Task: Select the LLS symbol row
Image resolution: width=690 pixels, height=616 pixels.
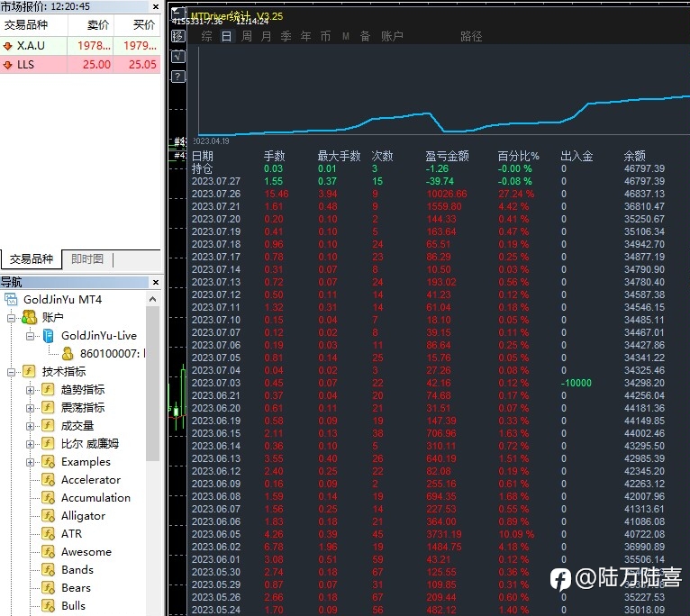Action: 80,64
